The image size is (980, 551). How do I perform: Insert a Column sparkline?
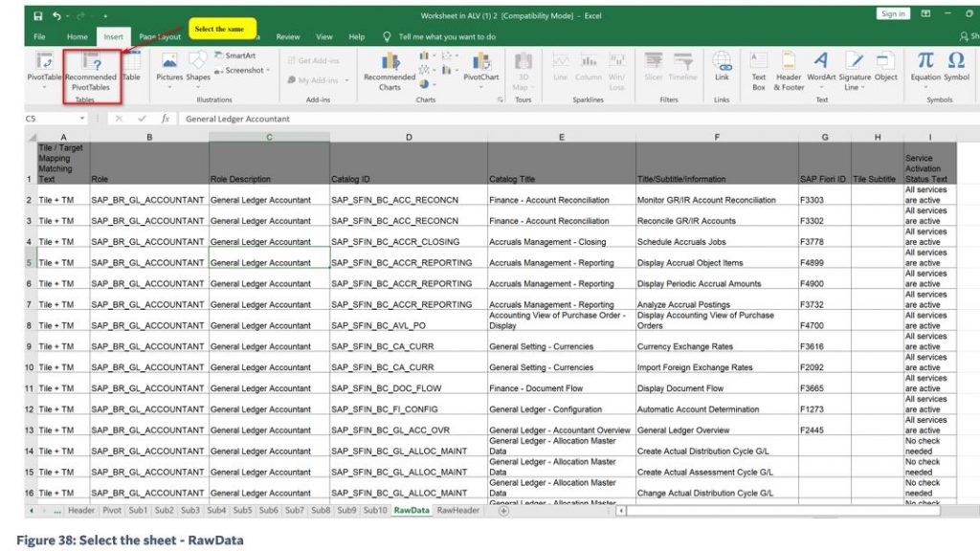coord(589,68)
